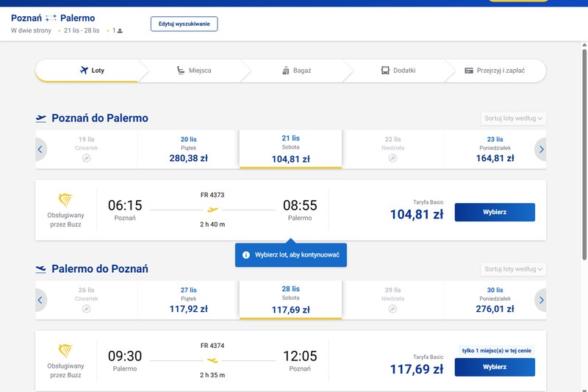
Task: Click Ryanair harp logo on FR 4374 card
Action: [x=65, y=351]
